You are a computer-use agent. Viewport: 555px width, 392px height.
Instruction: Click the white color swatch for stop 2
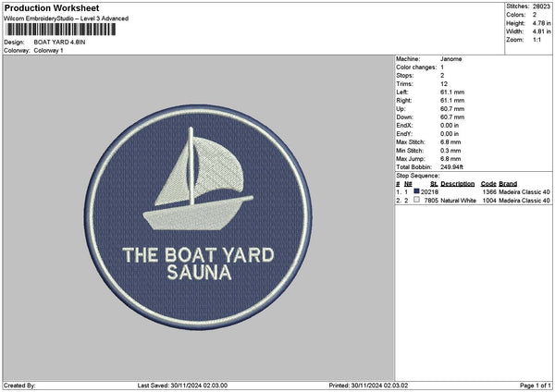[416, 200]
